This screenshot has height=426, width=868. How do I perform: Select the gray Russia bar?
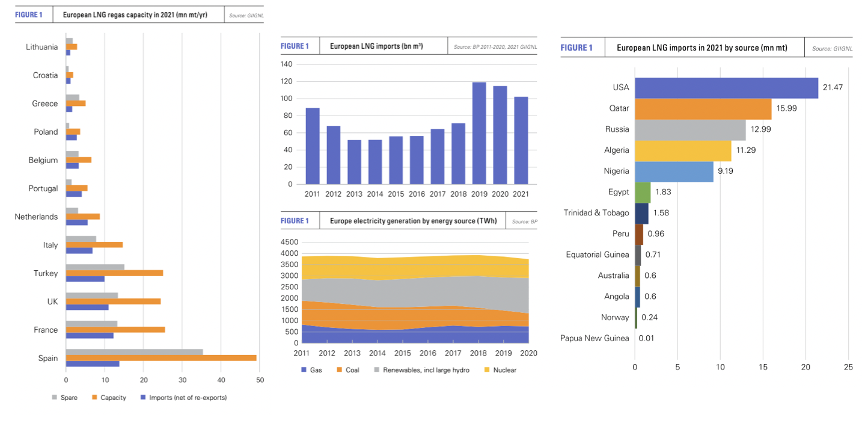(690, 130)
